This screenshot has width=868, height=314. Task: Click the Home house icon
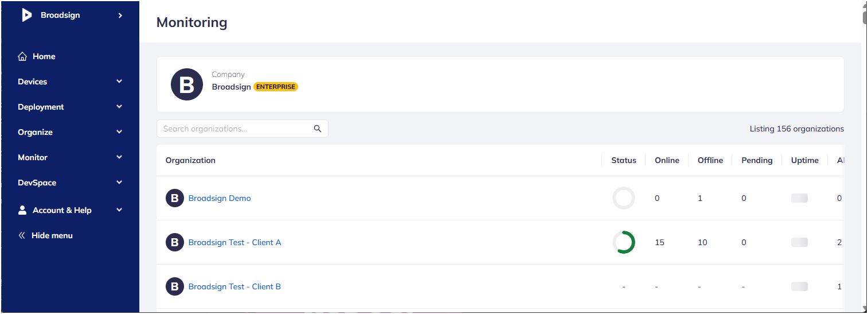pos(22,56)
